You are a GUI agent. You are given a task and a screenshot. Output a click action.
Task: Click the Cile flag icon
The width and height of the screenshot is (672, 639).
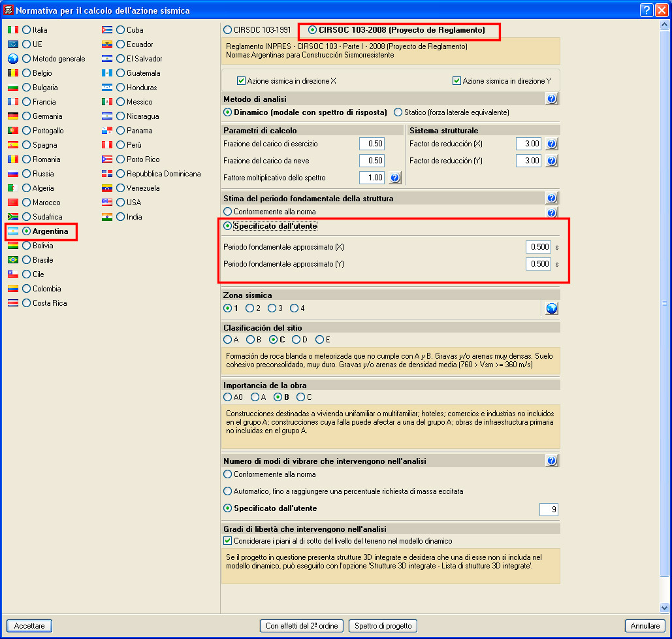(13, 274)
